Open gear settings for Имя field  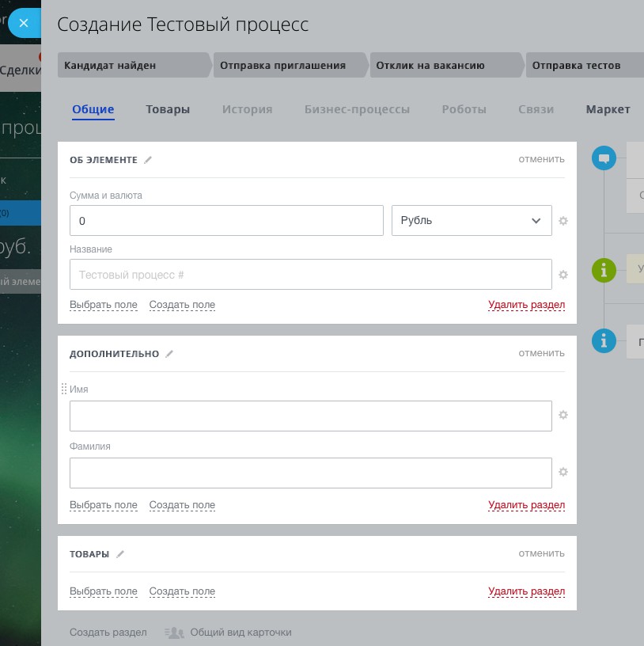(x=563, y=415)
